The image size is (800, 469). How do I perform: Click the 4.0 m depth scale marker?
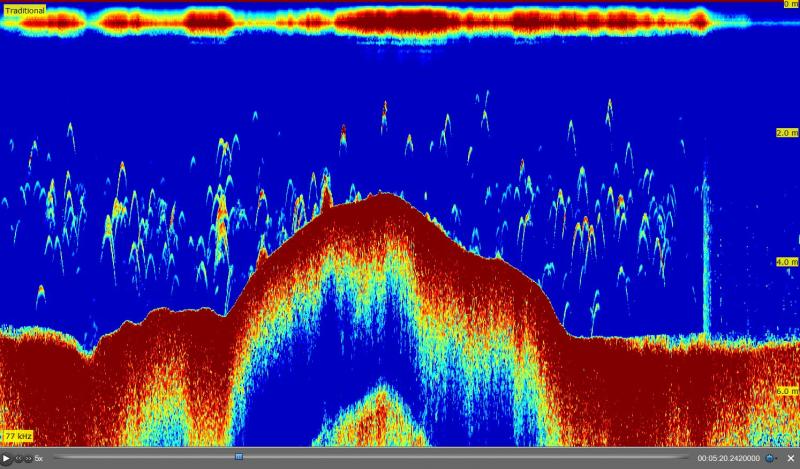tap(786, 262)
